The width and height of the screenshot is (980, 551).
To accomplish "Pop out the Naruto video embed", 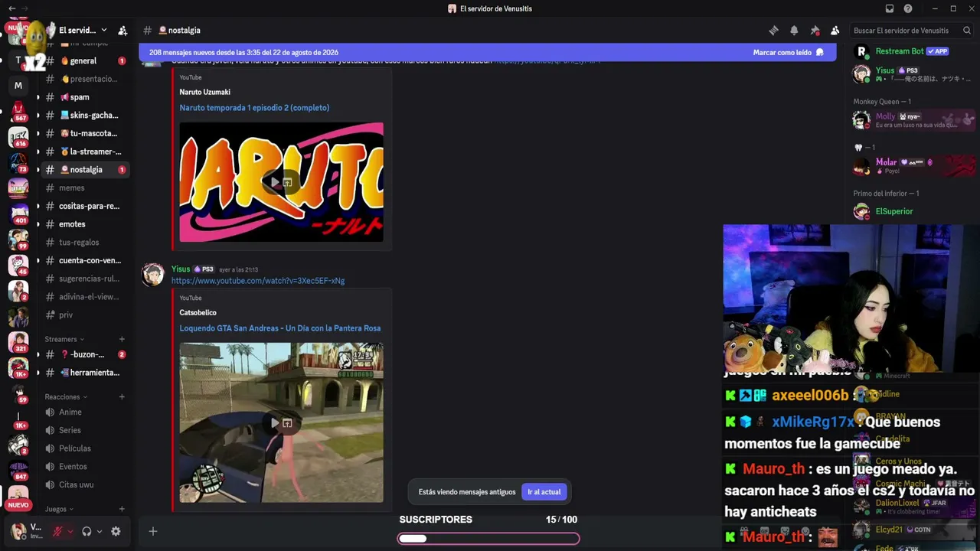I will (287, 183).
